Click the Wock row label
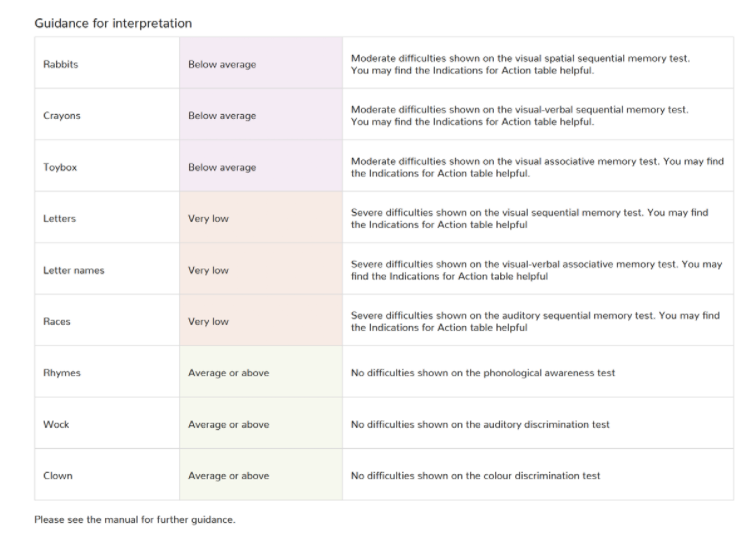This screenshot has width=752, height=545. pyautogui.click(x=56, y=424)
